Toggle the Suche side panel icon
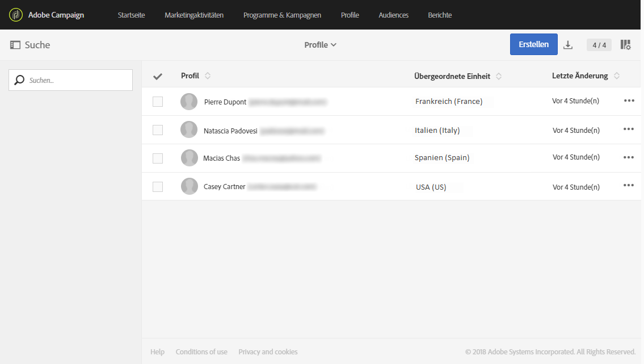This screenshot has width=644, height=364. point(15,45)
